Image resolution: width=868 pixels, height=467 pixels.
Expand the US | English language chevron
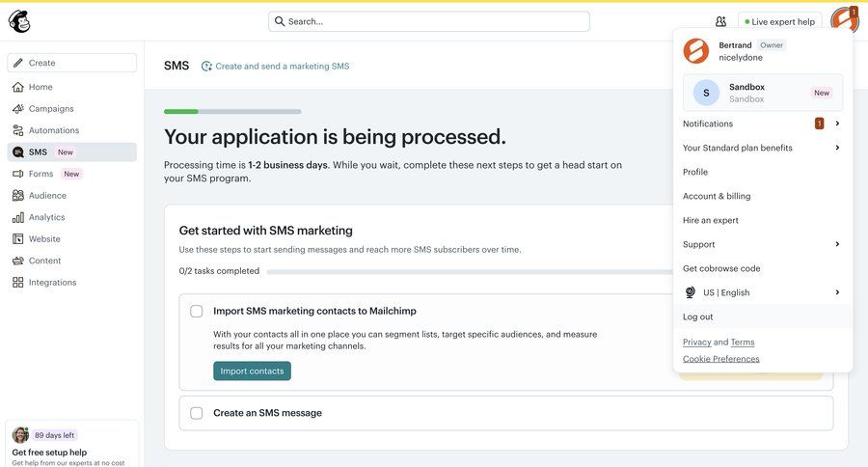(x=837, y=292)
